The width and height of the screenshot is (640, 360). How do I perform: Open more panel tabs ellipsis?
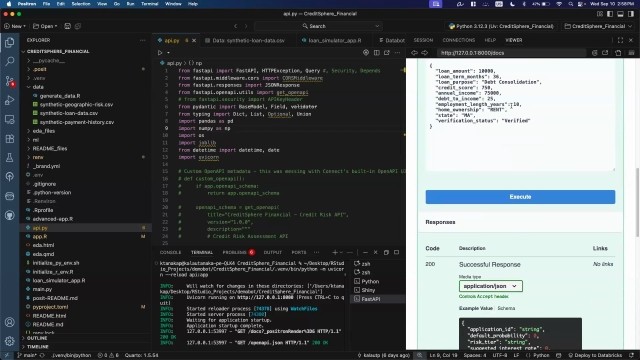coord(316,252)
